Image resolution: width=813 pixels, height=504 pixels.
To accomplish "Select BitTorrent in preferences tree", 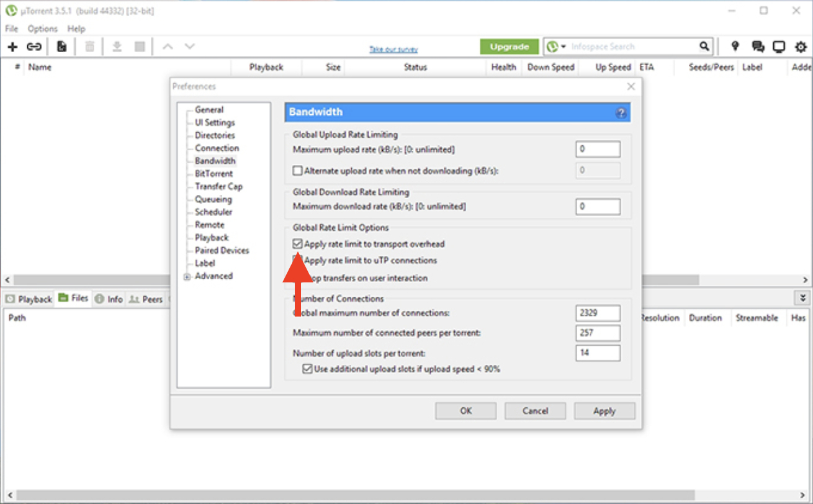I will pyautogui.click(x=214, y=174).
